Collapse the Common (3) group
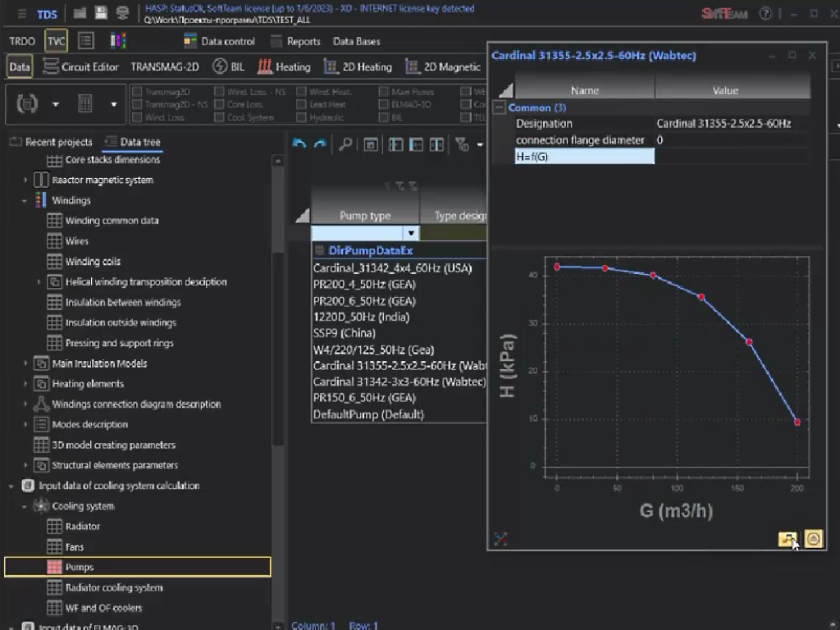840x630 pixels. (500, 107)
